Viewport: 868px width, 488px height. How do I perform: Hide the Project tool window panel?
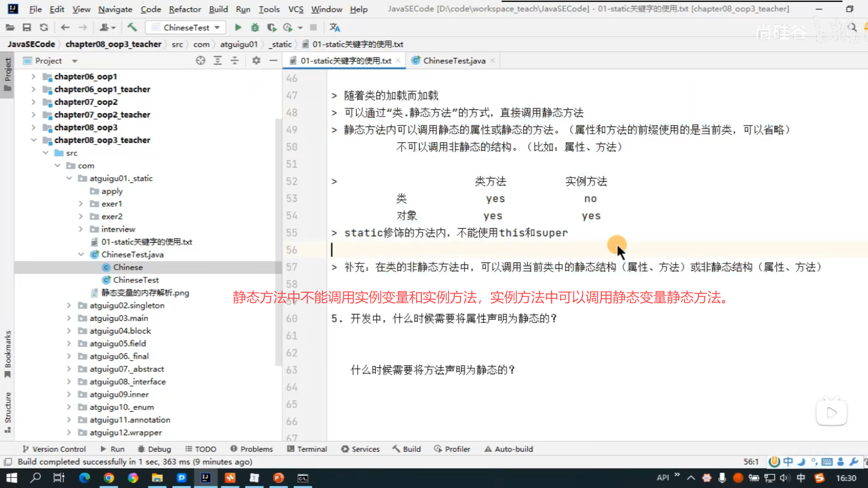click(273, 61)
